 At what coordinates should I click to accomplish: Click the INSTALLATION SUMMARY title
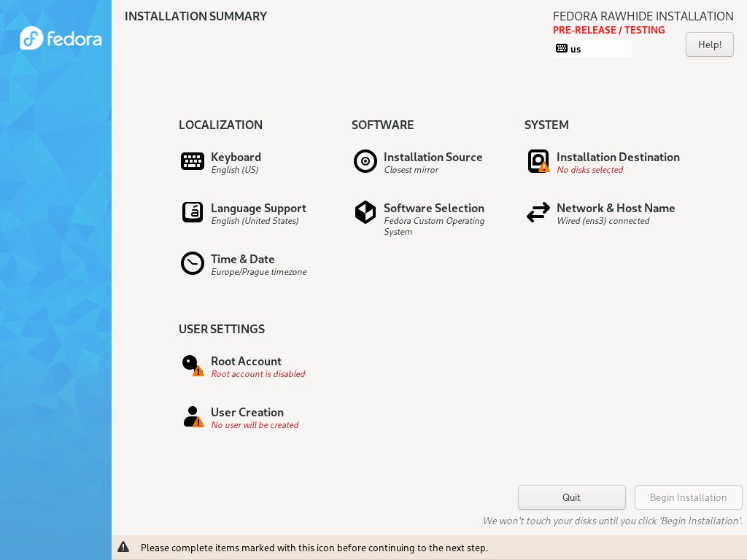click(x=196, y=16)
